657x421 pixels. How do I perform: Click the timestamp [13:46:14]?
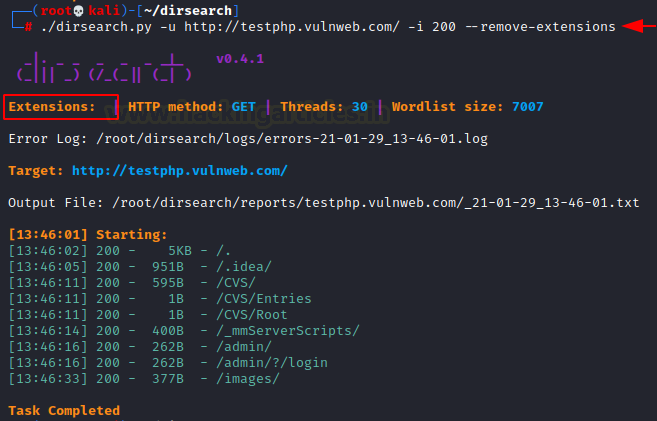pos(48,331)
